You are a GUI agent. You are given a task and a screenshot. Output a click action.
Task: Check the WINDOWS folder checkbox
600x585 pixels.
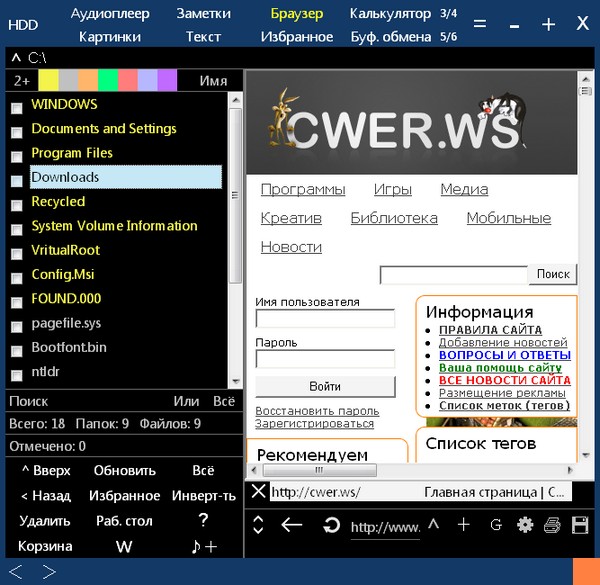pos(16,107)
